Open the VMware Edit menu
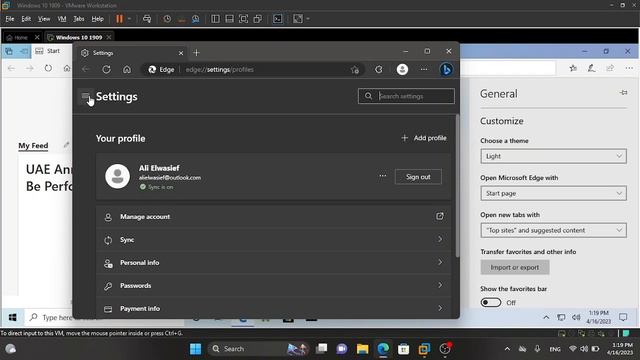 pyautogui.click(x=26, y=19)
